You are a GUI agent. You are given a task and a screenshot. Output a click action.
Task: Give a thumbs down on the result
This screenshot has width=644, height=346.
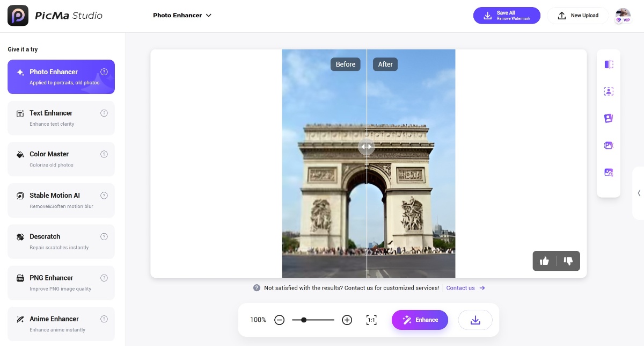pos(568,261)
